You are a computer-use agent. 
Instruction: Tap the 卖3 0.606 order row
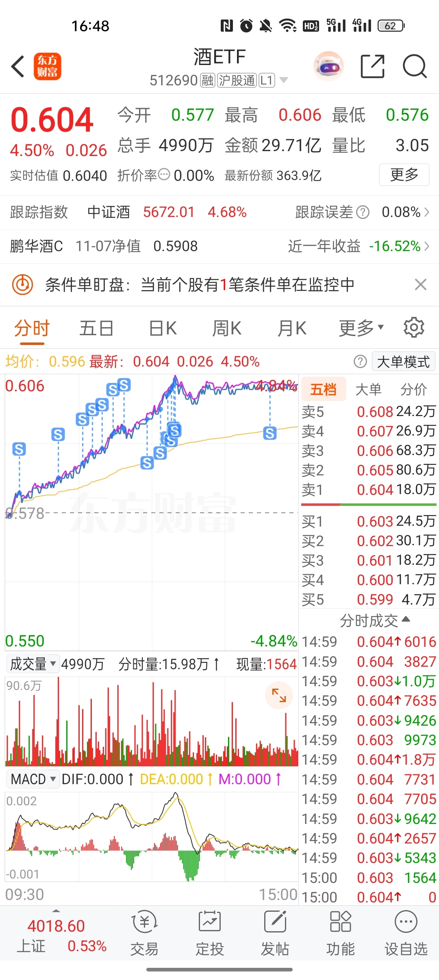click(369, 451)
